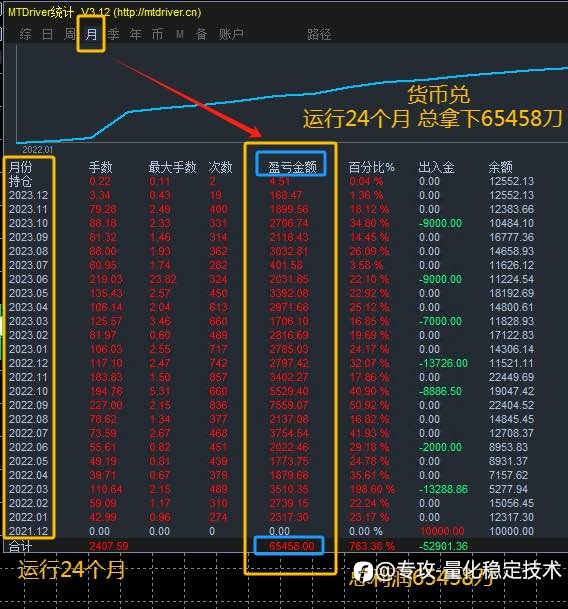
Task: Switch to the 综 summary tab
Action: click(x=26, y=34)
